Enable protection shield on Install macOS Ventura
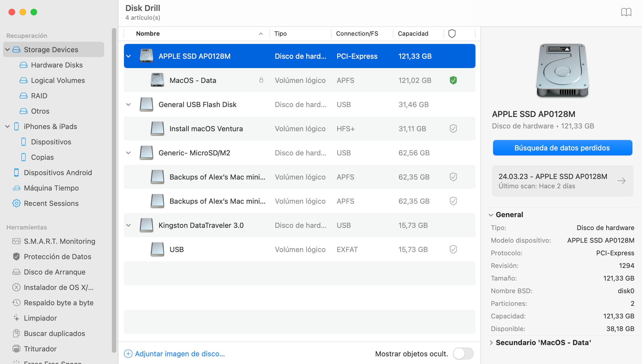 [x=453, y=128]
